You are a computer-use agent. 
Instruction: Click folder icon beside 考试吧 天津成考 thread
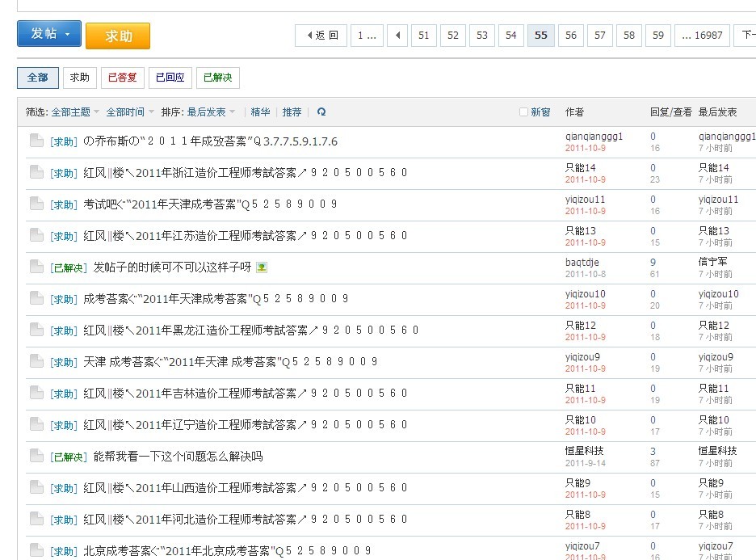click(36, 204)
